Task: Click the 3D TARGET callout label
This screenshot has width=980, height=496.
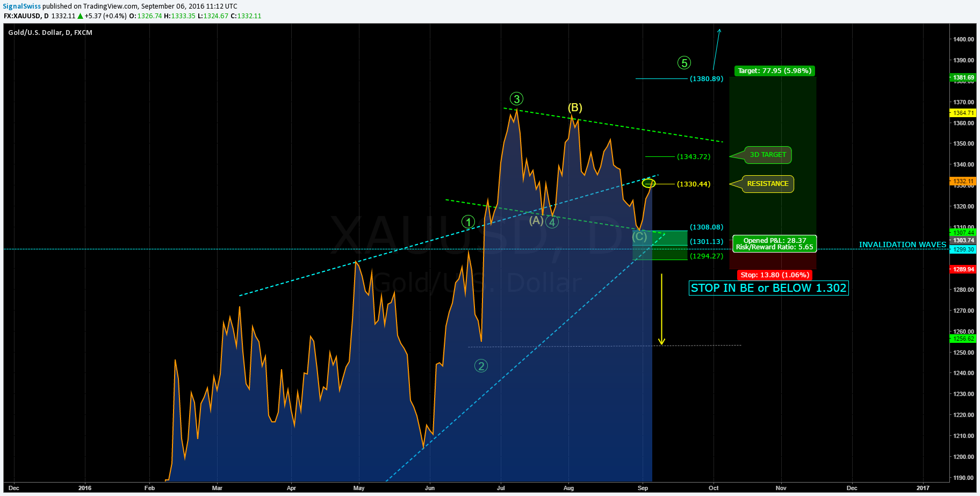Action: click(768, 155)
